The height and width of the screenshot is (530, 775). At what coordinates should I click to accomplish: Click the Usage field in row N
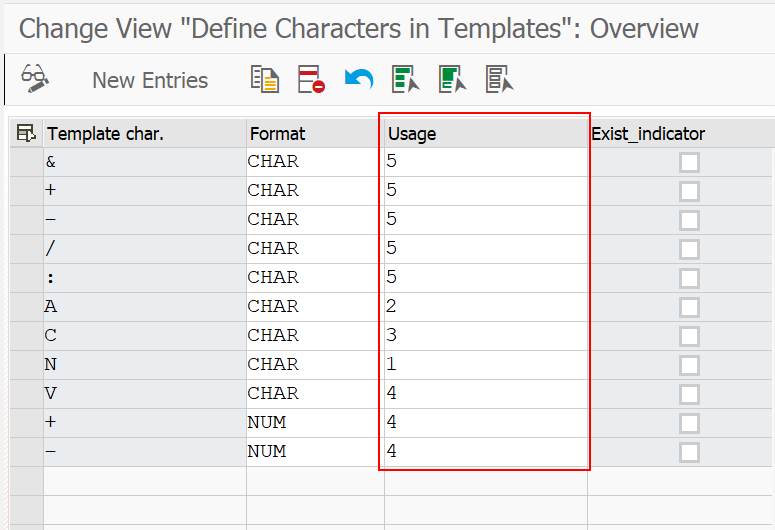click(x=485, y=364)
